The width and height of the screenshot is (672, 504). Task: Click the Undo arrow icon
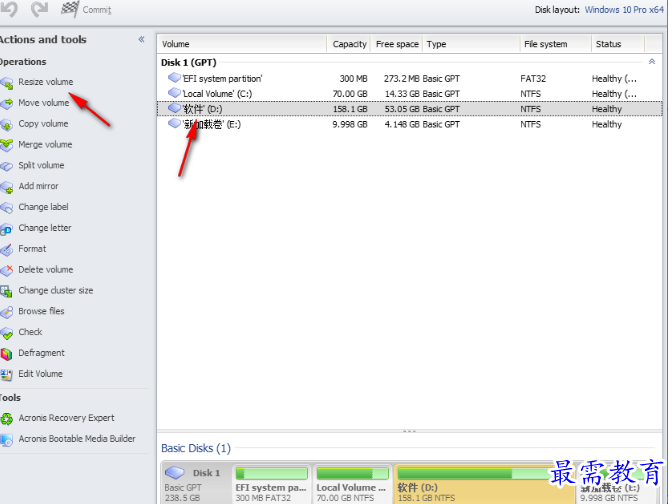click(9, 9)
